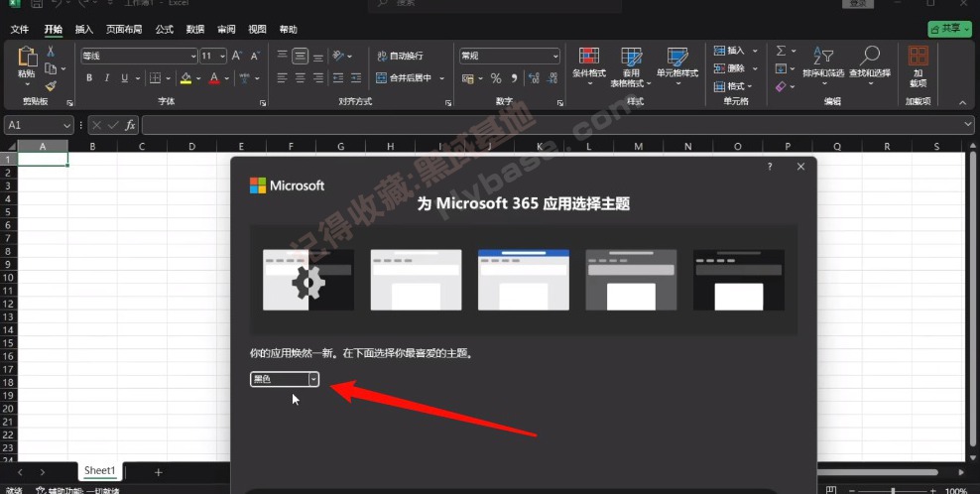Click the Insert Function fx icon
Viewport: 980px width, 494px height.
tap(130, 125)
